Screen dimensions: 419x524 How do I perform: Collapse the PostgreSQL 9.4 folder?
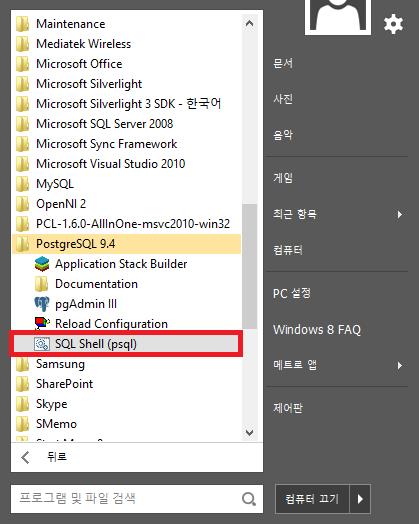127,244
